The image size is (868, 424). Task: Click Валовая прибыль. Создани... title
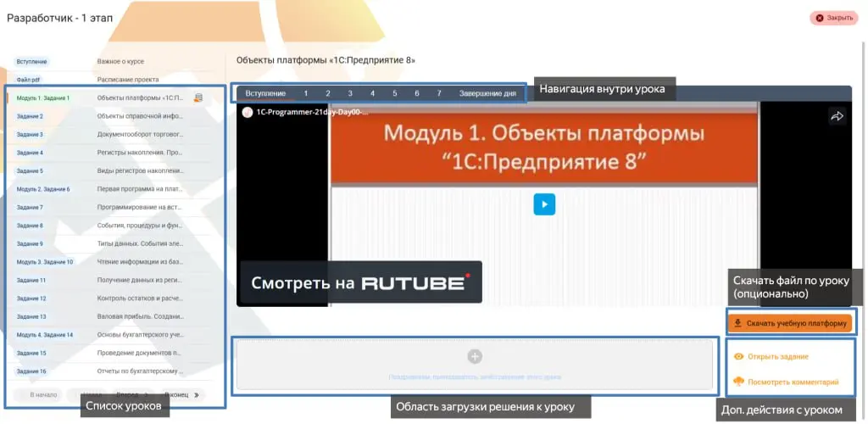pos(140,316)
